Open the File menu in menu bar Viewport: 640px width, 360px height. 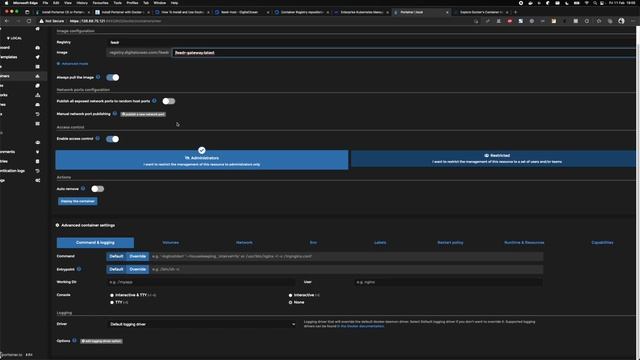coord(45,3)
